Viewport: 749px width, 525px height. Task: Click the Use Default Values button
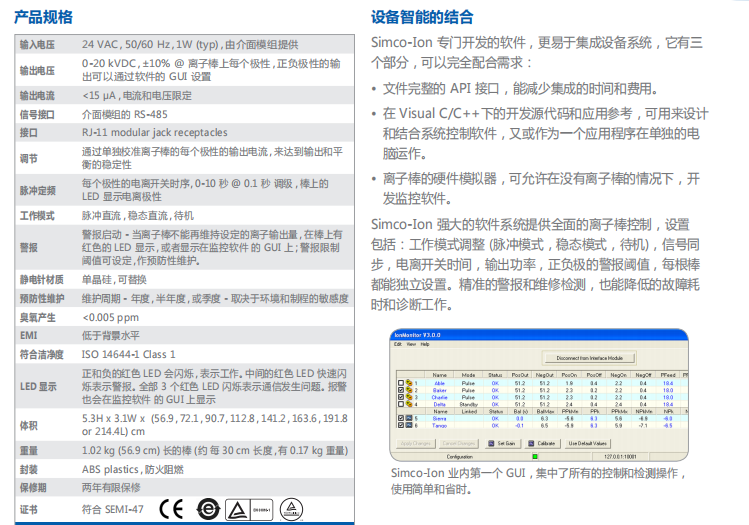[588, 443]
